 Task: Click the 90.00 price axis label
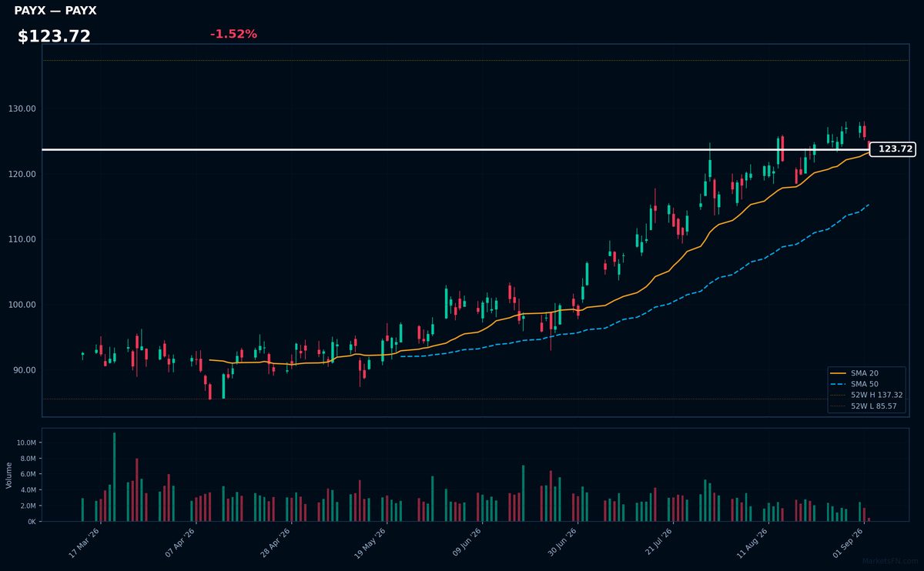coord(25,370)
